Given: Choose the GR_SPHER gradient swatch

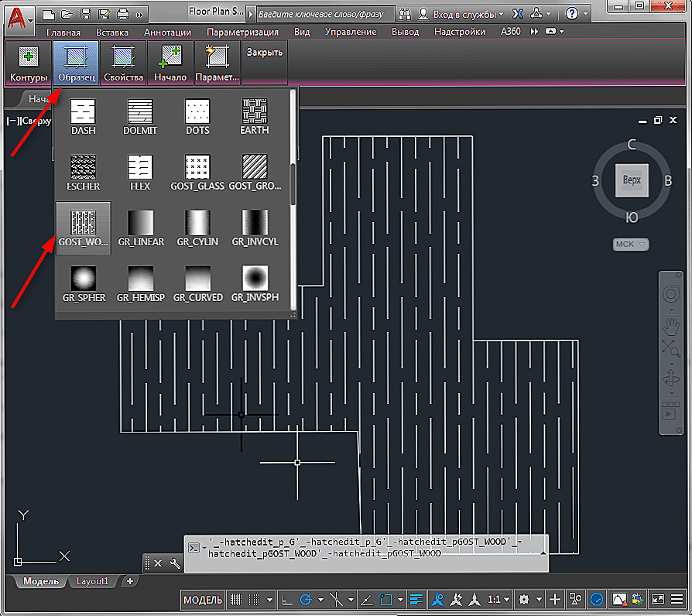Looking at the screenshot, I should click(x=84, y=284).
